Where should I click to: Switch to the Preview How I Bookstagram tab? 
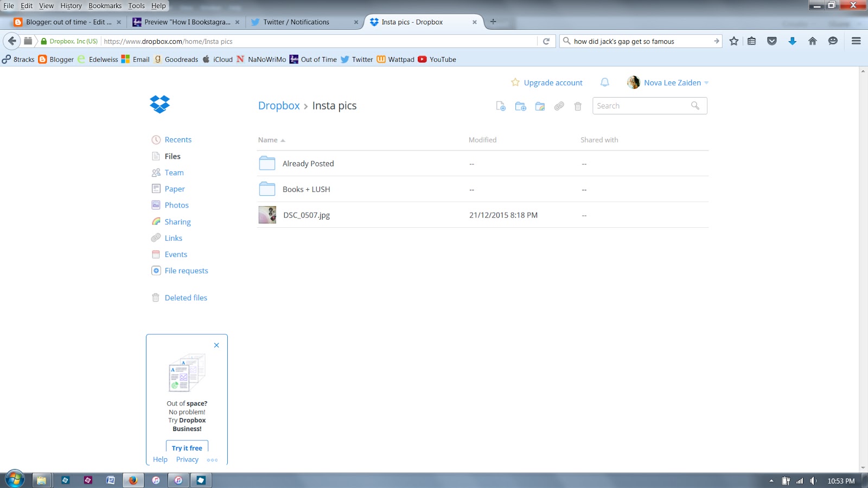pyautogui.click(x=186, y=22)
